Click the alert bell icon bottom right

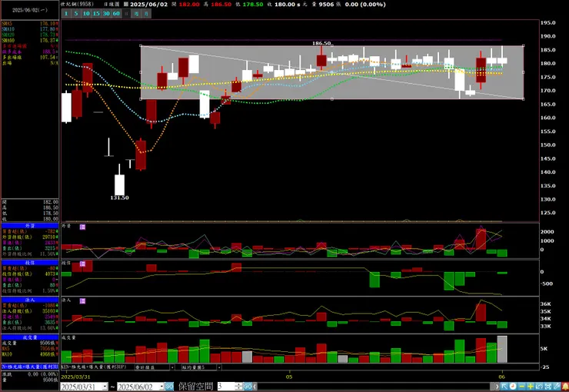tap(565, 387)
